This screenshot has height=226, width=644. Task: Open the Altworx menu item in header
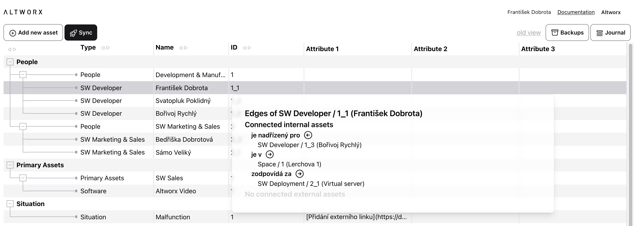pyautogui.click(x=611, y=12)
